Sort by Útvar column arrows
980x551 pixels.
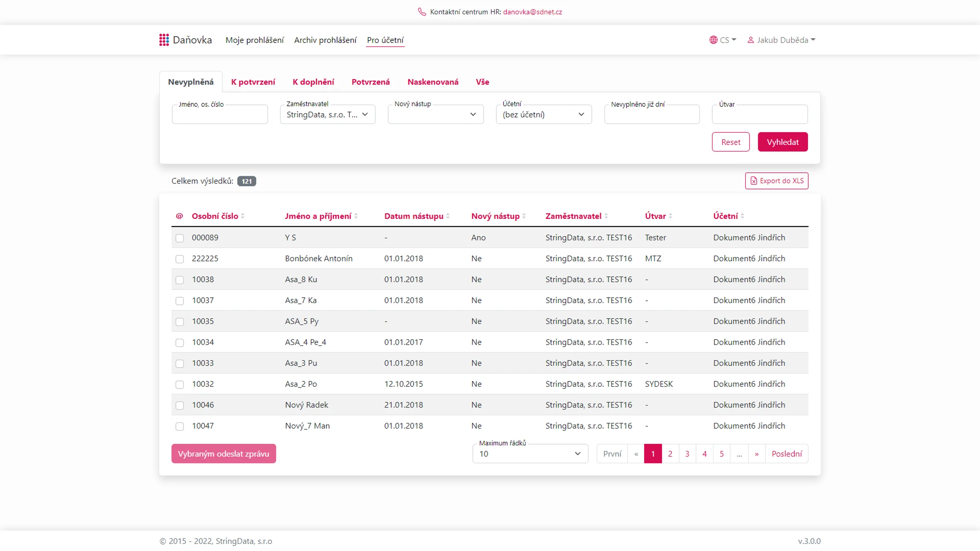[x=670, y=216]
